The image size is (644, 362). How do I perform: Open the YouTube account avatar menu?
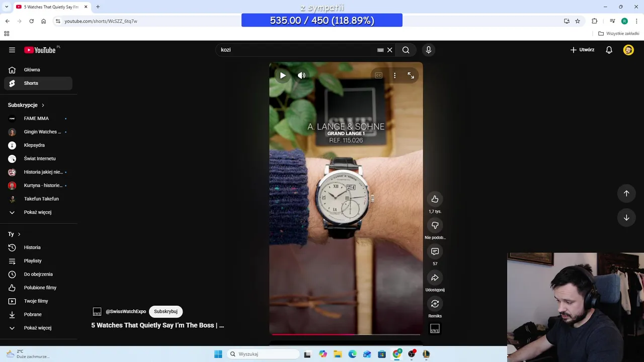tap(628, 50)
